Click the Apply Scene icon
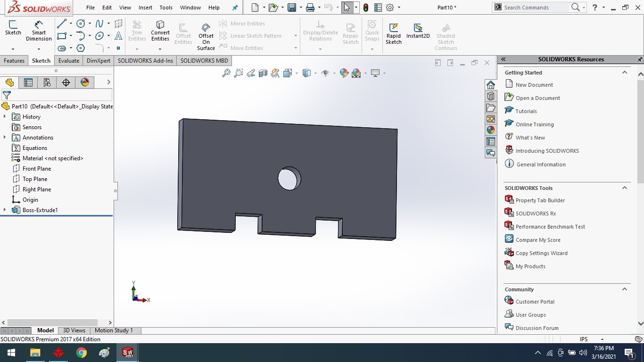The width and height of the screenshot is (644, 362). point(356,73)
